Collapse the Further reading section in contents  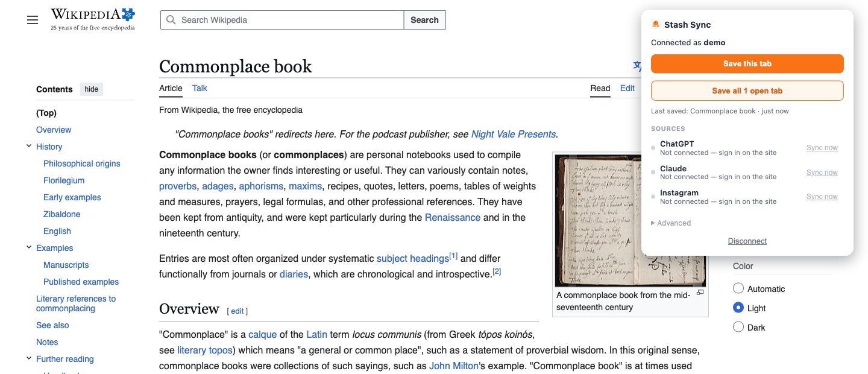point(28,358)
